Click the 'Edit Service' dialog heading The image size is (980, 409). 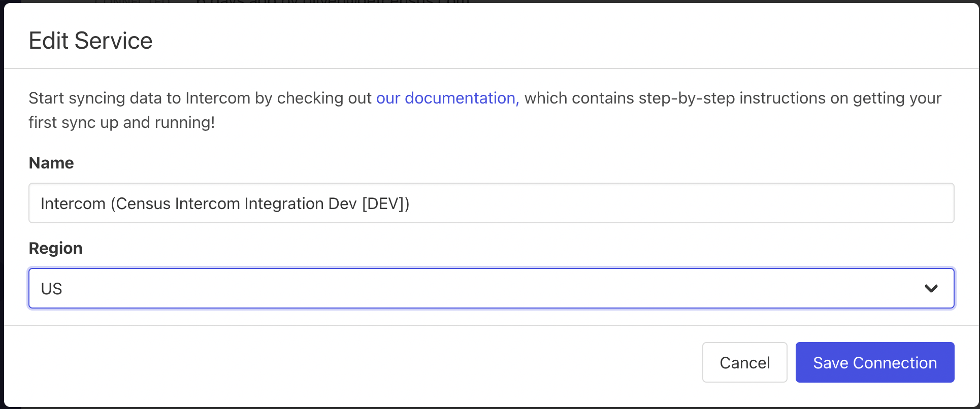[90, 41]
